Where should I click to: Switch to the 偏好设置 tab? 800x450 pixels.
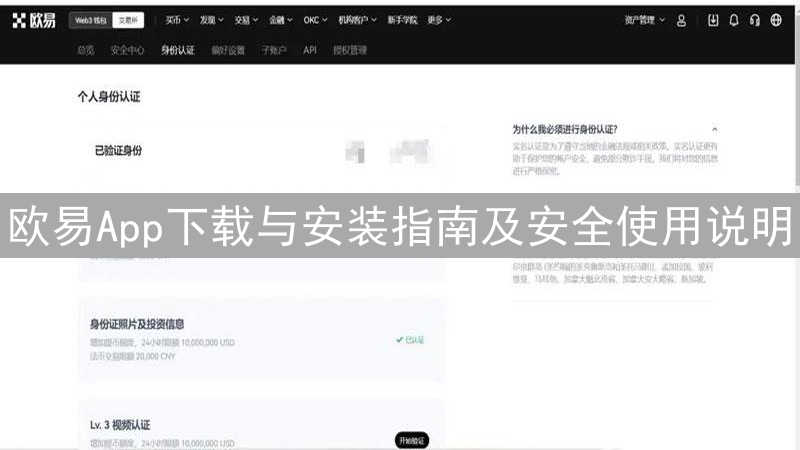tap(228, 50)
